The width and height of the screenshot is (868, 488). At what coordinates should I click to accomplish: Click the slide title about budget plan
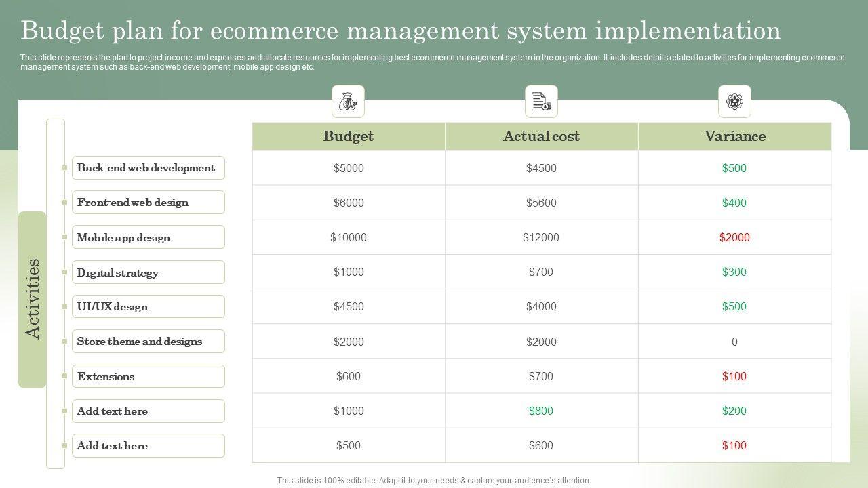pyautogui.click(x=401, y=30)
